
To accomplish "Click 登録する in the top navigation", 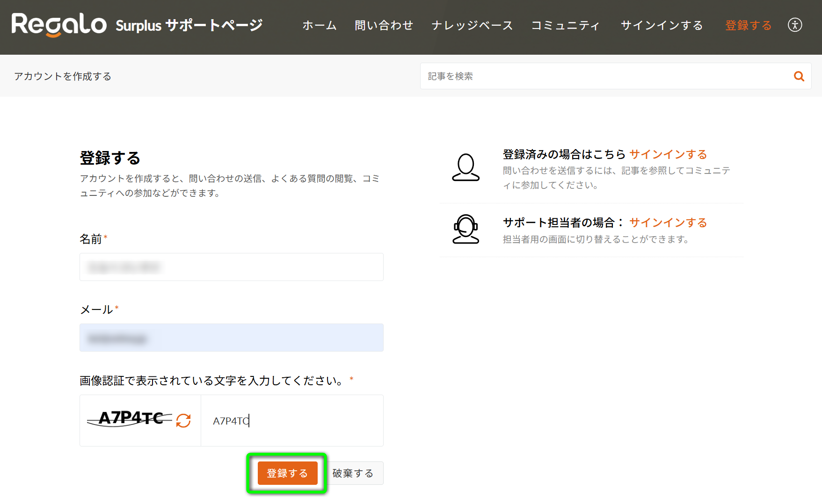I will click(x=748, y=25).
